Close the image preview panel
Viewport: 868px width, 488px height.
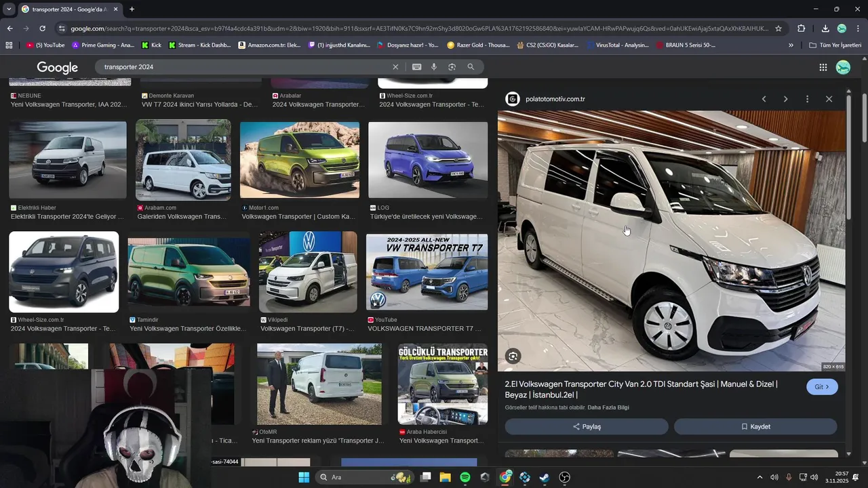[829, 99]
